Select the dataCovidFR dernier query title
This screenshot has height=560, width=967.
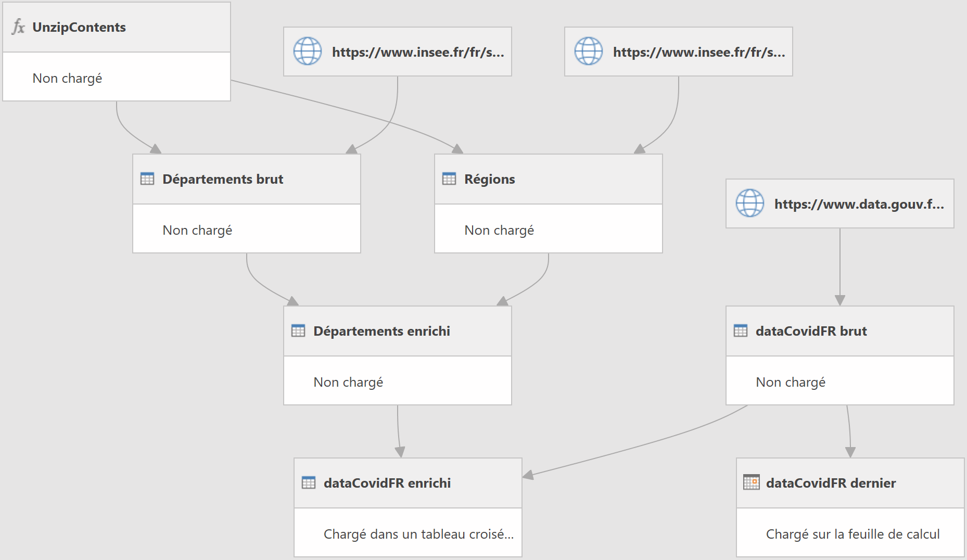pyautogui.click(x=831, y=483)
